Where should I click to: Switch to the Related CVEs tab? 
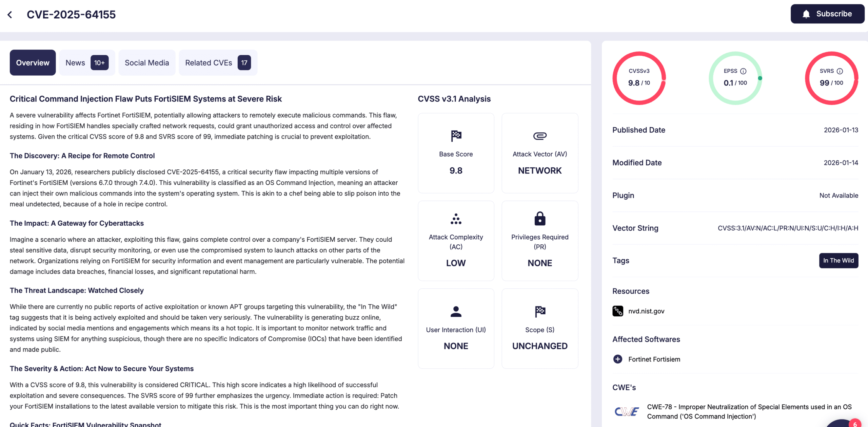click(x=218, y=62)
